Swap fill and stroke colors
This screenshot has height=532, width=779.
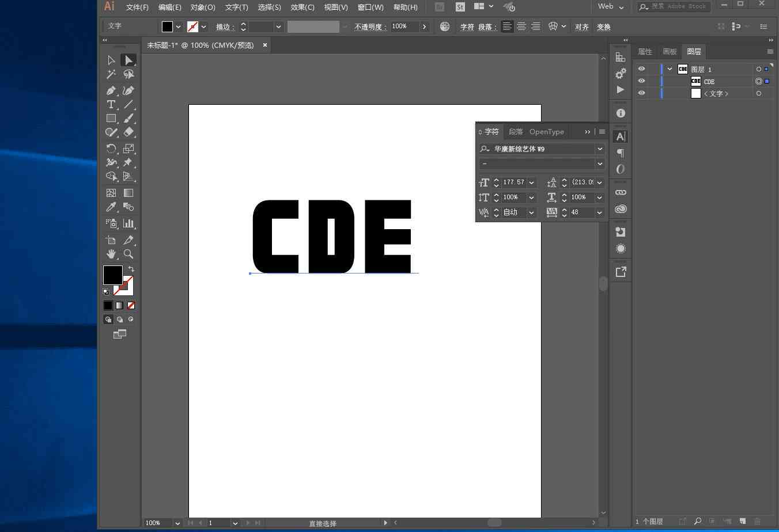coord(131,269)
